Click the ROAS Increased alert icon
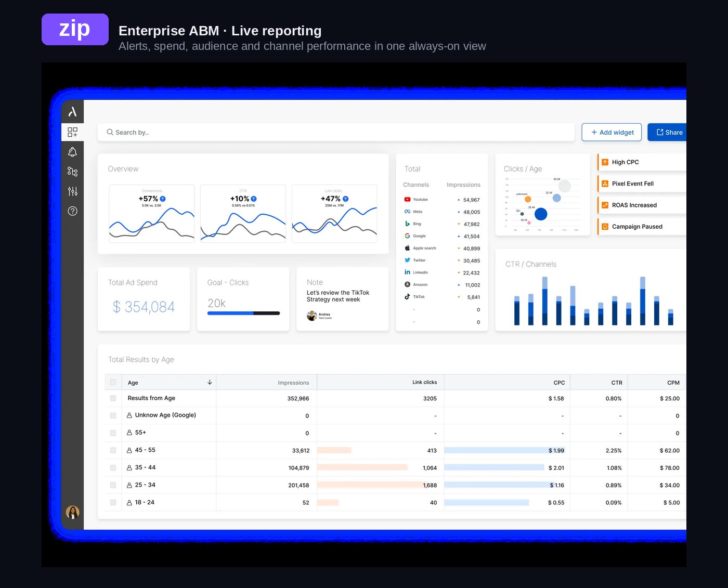 [x=605, y=205]
